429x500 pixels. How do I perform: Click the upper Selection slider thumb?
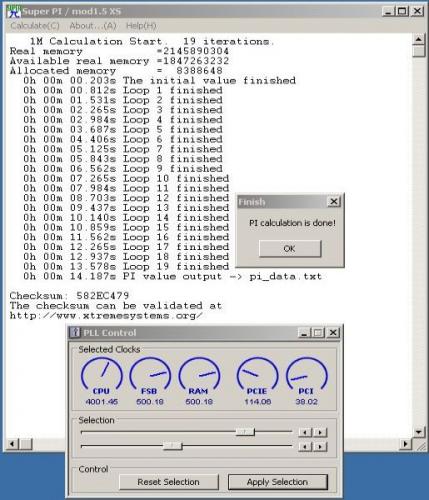click(245, 432)
